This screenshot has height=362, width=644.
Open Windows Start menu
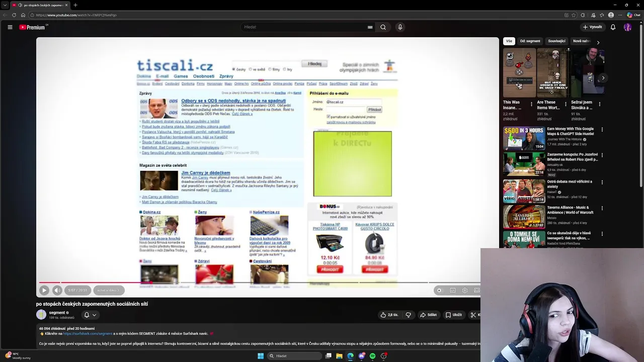[x=261, y=356]
